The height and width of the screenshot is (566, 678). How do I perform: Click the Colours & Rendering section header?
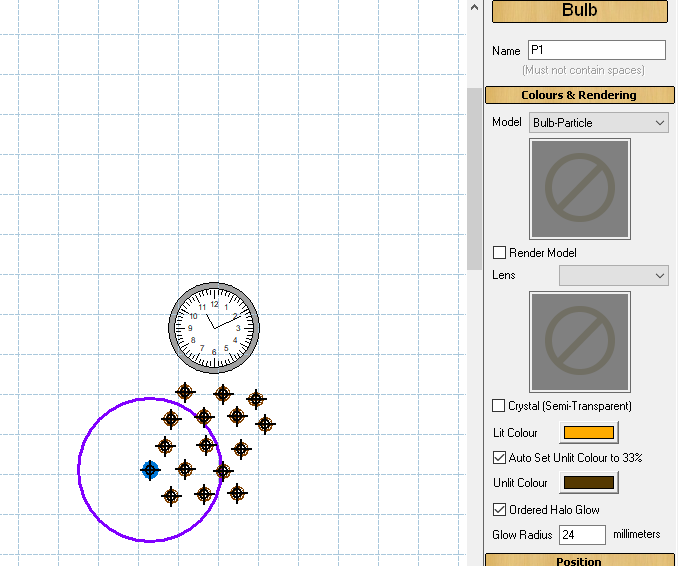(579, 95)
